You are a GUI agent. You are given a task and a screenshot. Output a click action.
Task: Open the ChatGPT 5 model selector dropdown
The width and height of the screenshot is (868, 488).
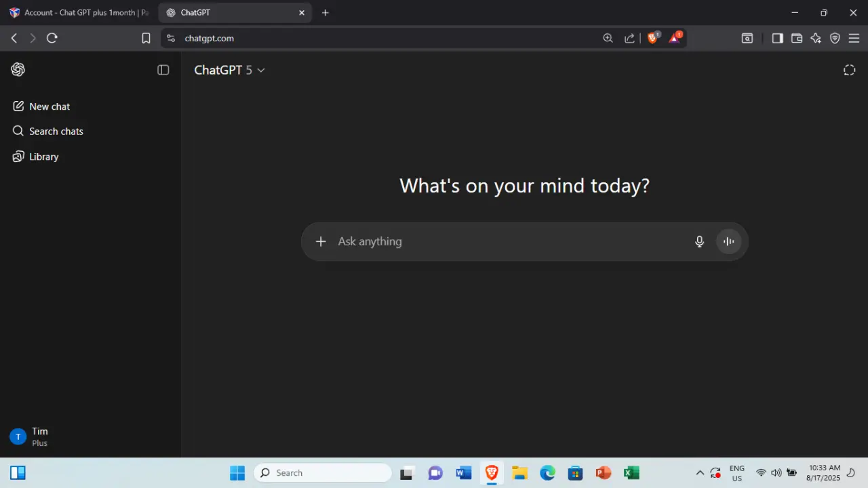229,70
